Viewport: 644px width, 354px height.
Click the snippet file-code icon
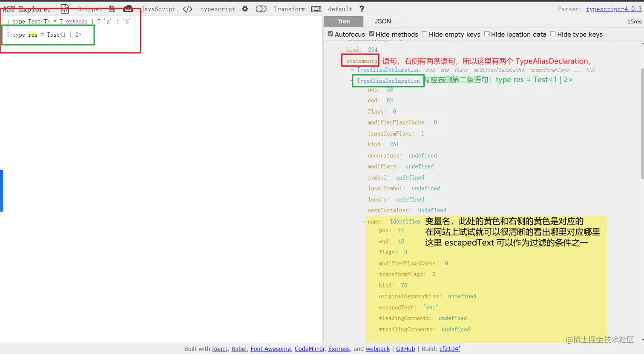[65, 9]
